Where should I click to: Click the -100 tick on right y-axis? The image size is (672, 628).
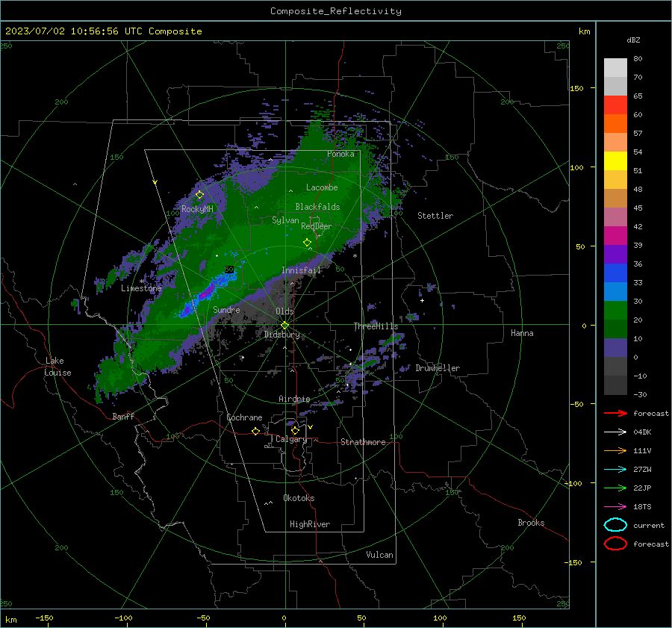pos(573,483)
